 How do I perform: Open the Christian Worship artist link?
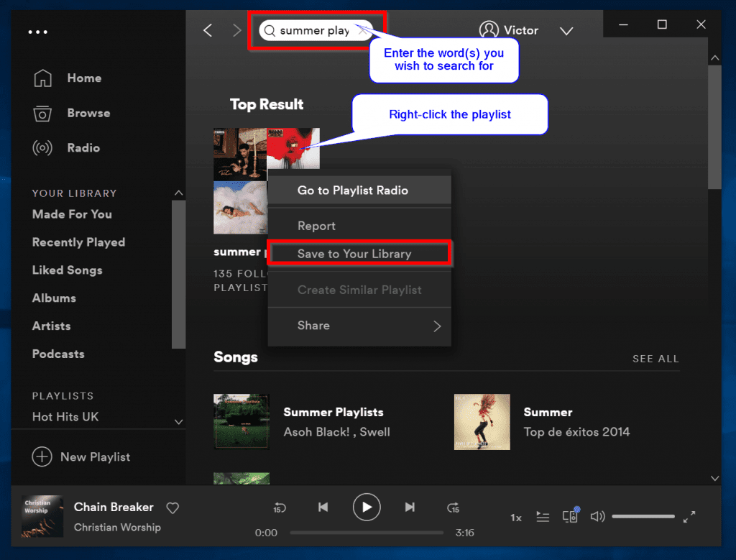(117, 527)
